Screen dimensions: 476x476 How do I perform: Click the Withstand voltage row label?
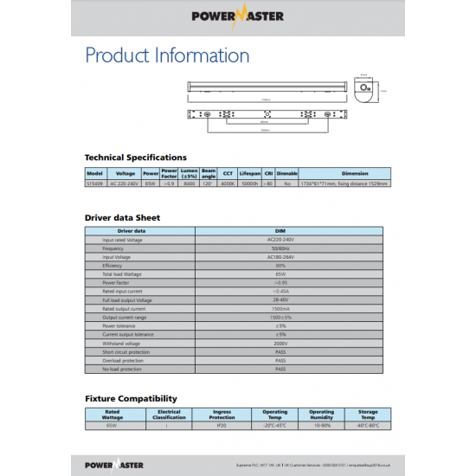121,344
